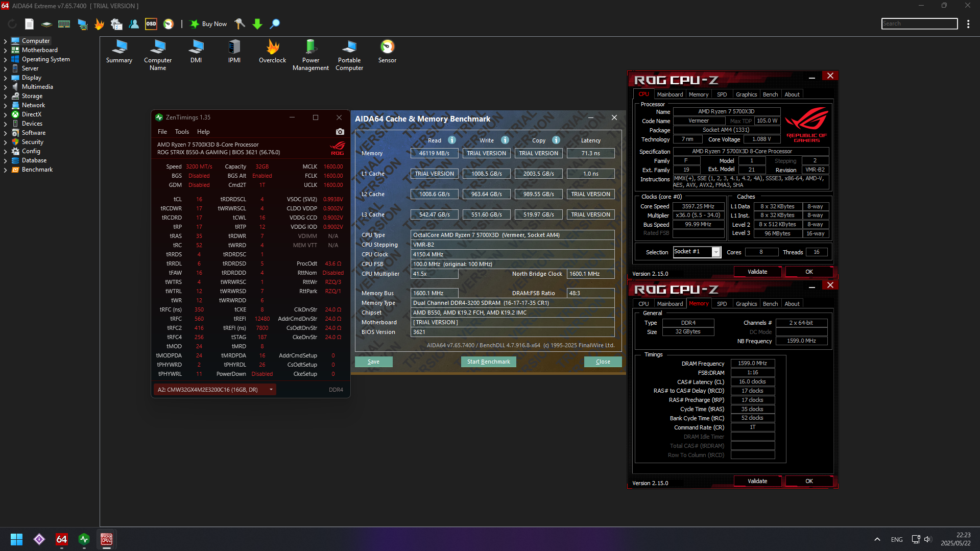Switch to About tab in lower CPU-Z
The width and height of the screenshot is (980, 551).
tap(792, 304)
